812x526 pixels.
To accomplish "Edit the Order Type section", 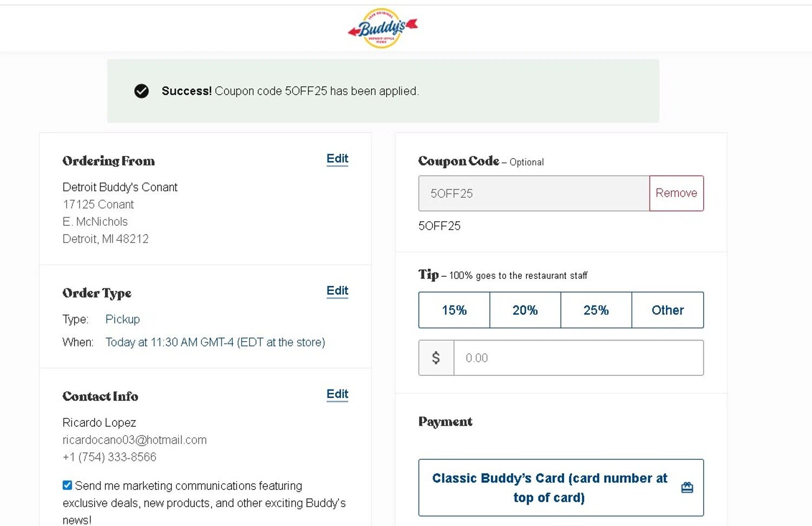I will (x=337, y=291).
